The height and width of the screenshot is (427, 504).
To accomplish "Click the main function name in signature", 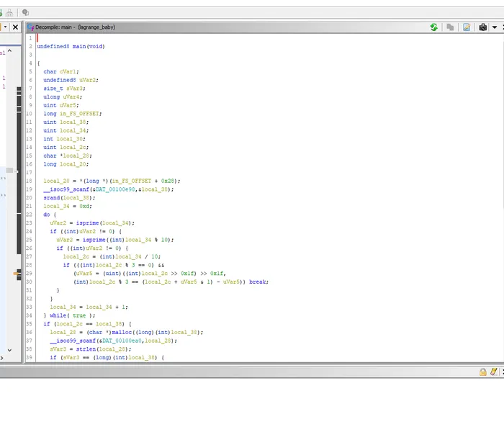I will (79, 46).
